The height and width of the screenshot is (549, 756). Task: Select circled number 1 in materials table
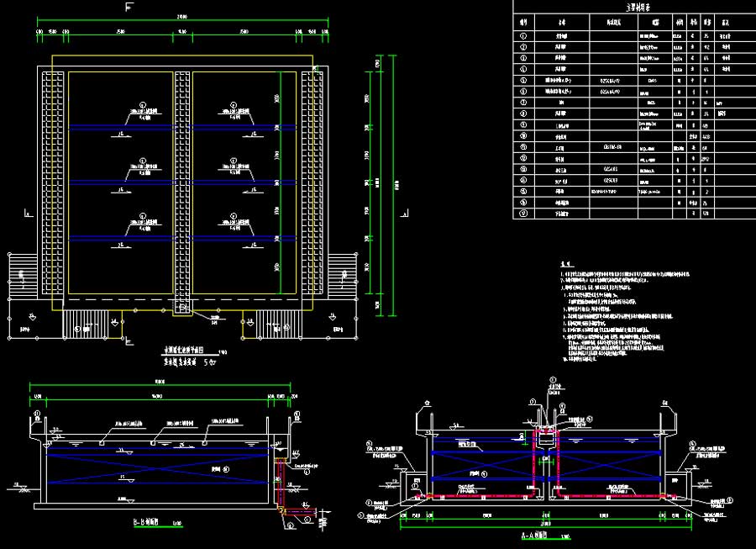tap(523, 35)
